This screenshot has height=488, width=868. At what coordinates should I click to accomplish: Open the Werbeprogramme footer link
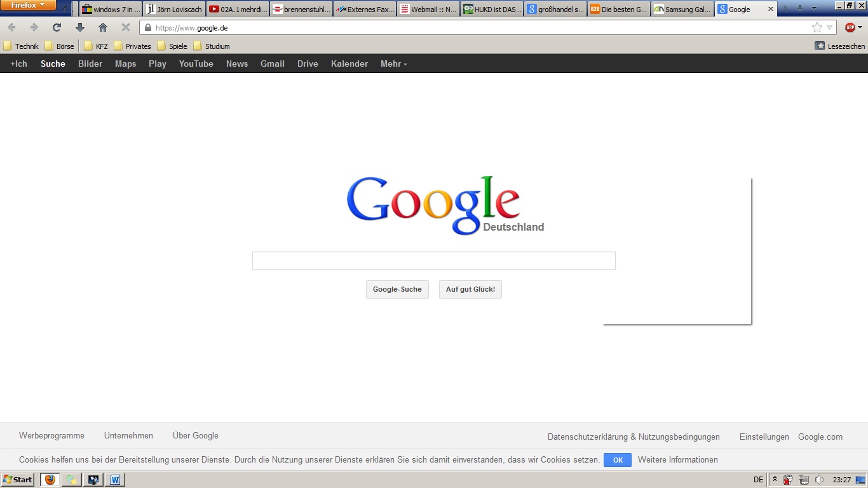tap(51, 436)
